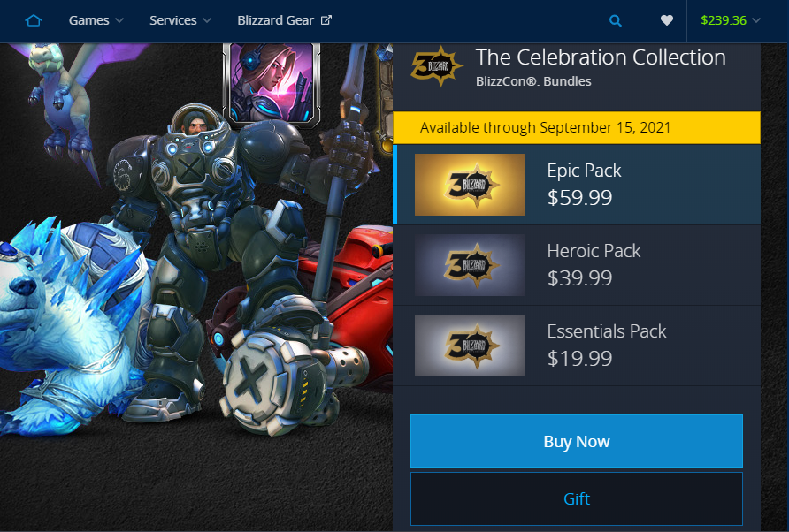Click the Blizzard Gear external link icon
The width and height of the screenshot is (789, 532).
pos(326,20)
